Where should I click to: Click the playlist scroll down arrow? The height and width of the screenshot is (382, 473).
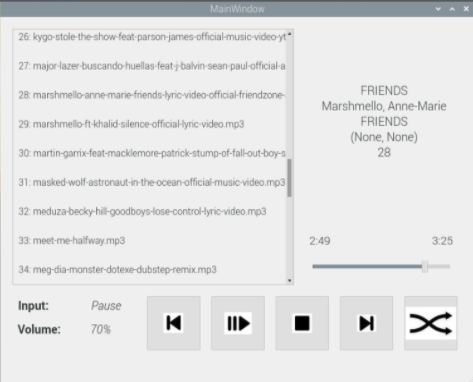[x=289, y=280]
